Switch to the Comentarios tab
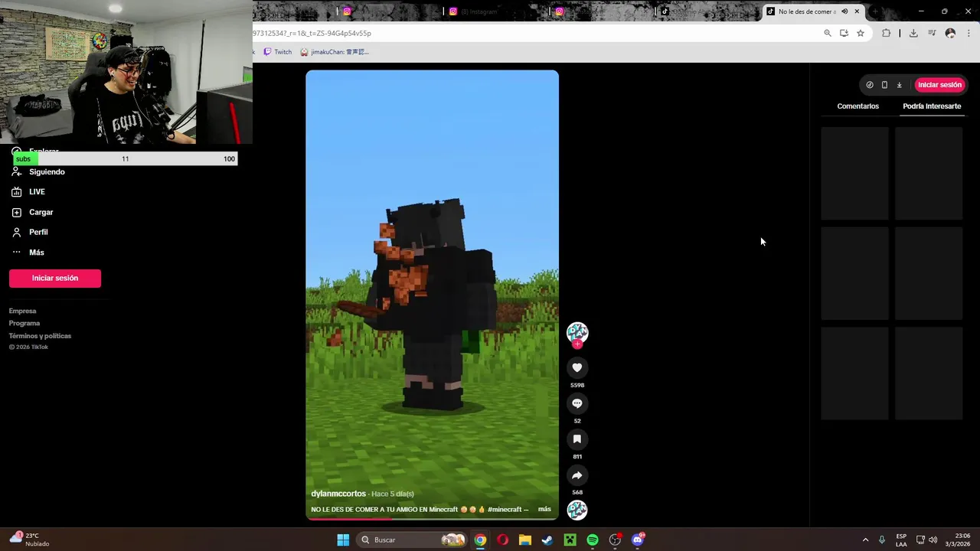980x551 pixels. [x=857, y=106]
